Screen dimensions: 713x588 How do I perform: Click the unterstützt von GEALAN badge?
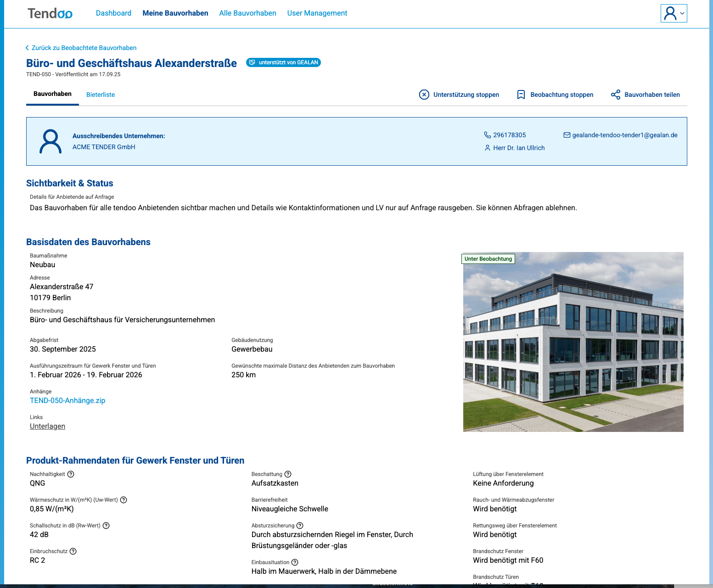point(283,62)
